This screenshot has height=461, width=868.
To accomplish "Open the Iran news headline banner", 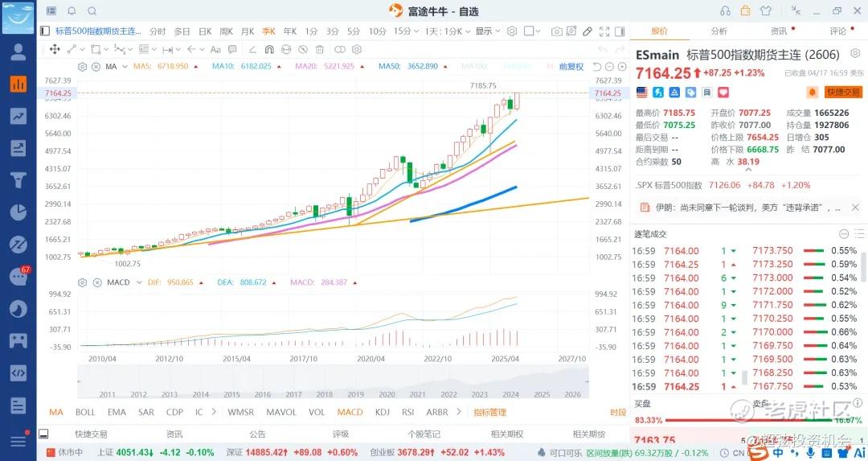I will [x=748, y=208].
